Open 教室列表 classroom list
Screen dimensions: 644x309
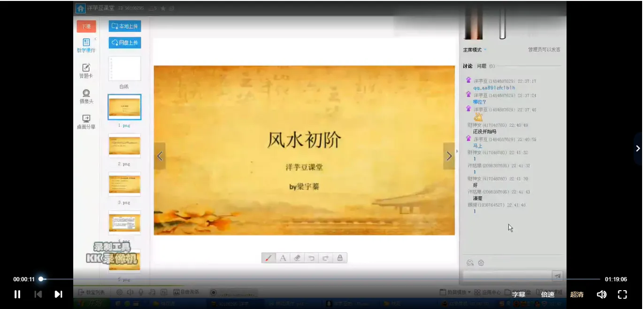92,292
